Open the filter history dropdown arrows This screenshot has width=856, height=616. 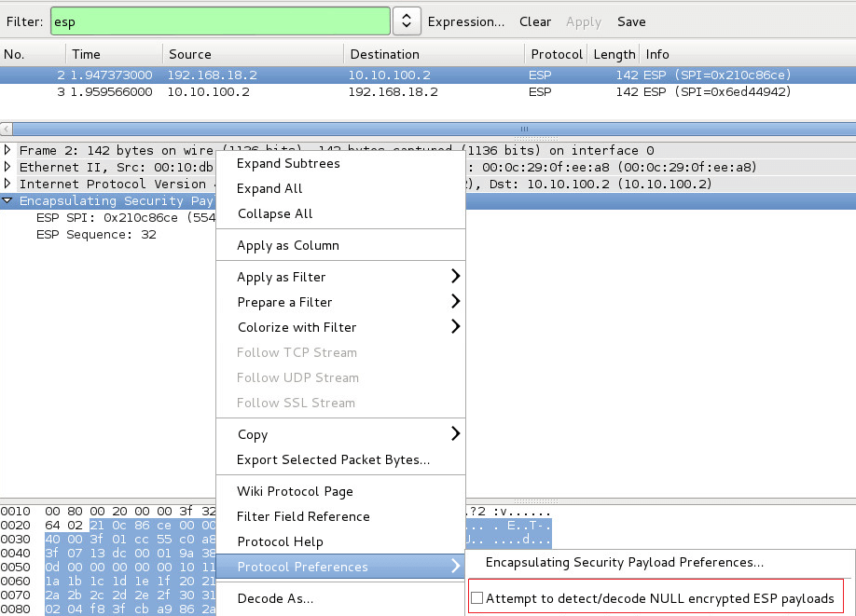[x=407, y=21]
